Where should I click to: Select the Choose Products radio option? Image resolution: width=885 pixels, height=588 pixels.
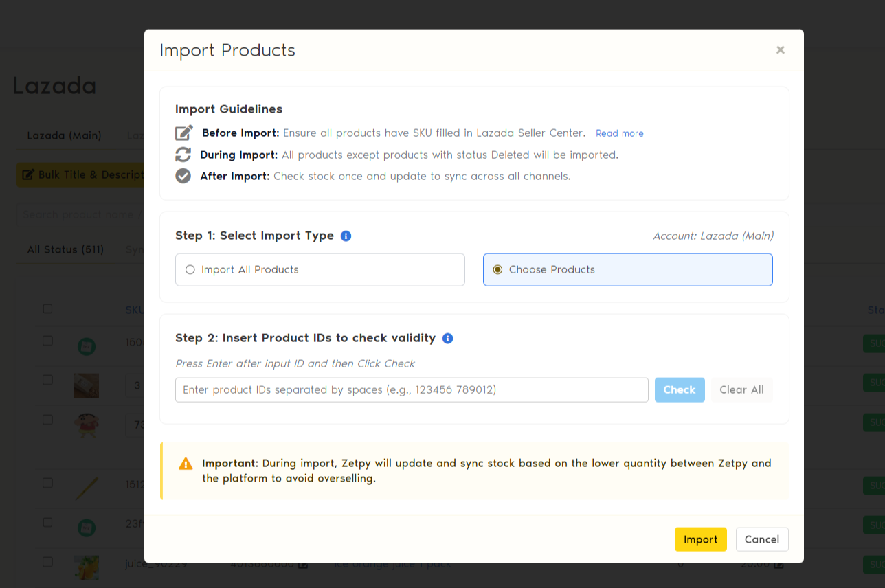coord(498,269)
